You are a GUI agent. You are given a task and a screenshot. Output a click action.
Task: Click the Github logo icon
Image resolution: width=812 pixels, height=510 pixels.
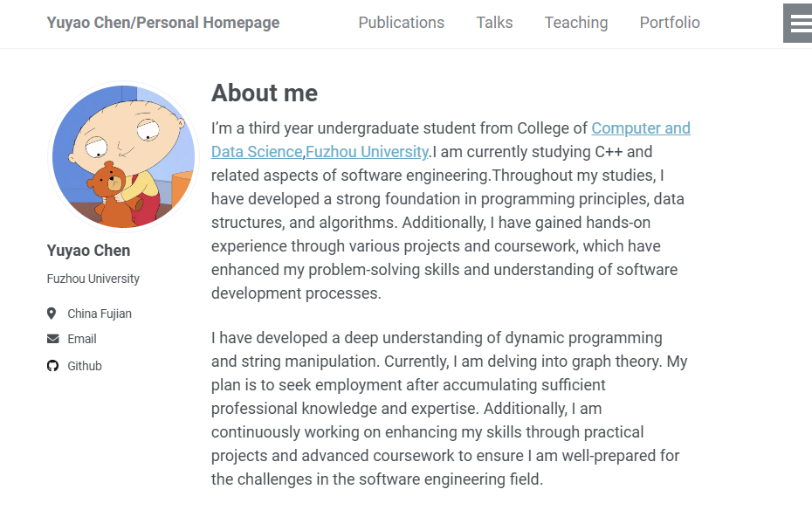click(x=52, y=366)
